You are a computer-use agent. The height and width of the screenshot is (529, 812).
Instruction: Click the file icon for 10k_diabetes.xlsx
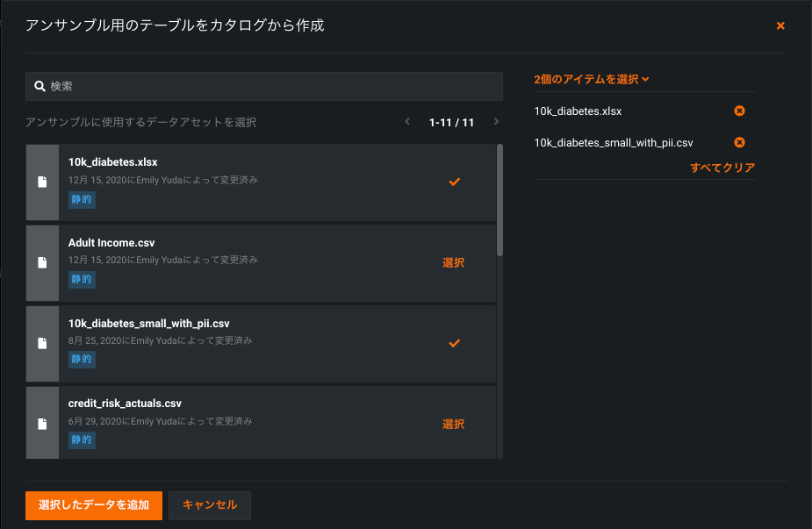42,182
